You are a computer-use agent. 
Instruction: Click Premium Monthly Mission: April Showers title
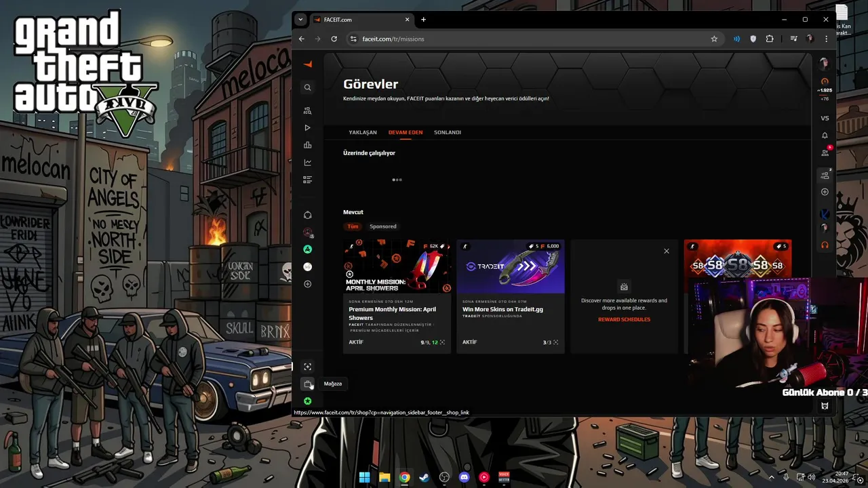click(393, 313)
